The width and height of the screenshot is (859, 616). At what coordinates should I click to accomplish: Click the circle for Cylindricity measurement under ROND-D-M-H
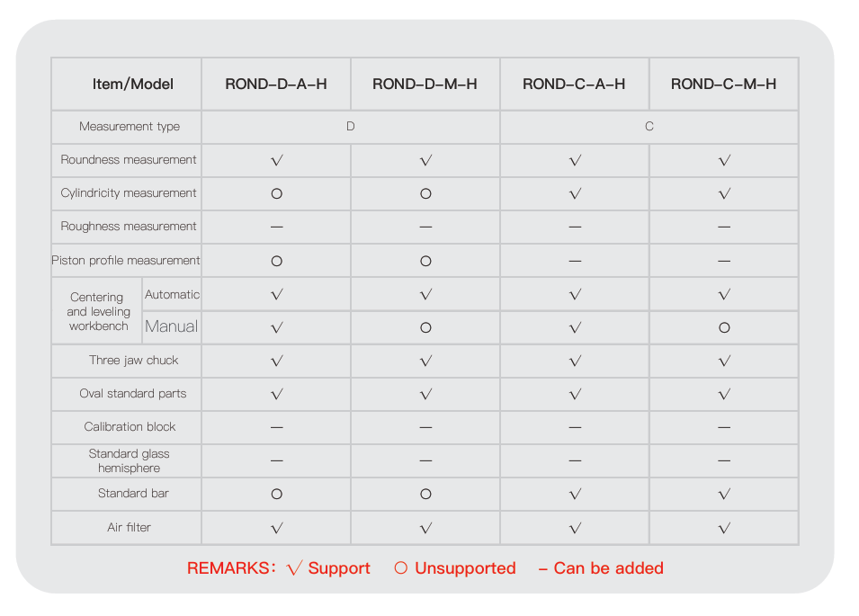click(x=425, y=194)
